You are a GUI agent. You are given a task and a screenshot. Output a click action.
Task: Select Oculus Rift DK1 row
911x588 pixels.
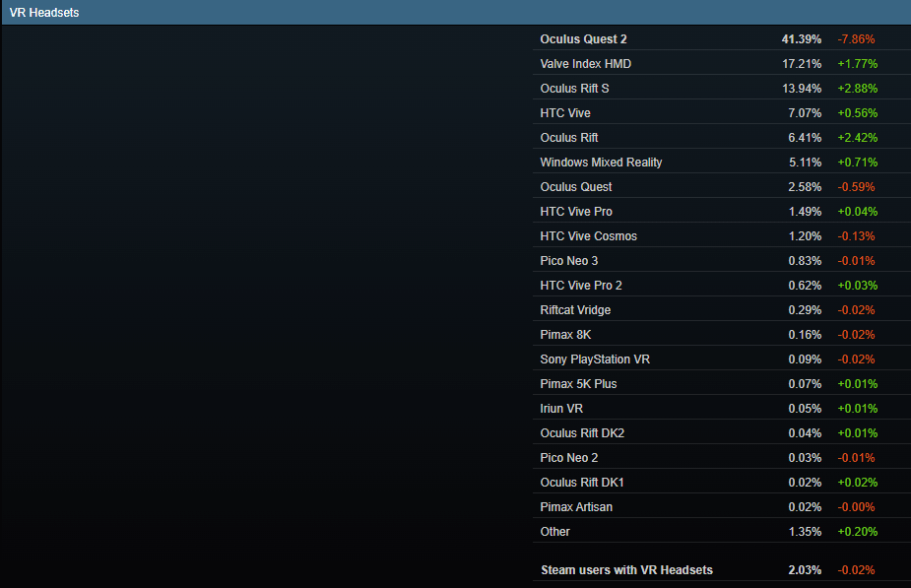click(x=722, y=483)
